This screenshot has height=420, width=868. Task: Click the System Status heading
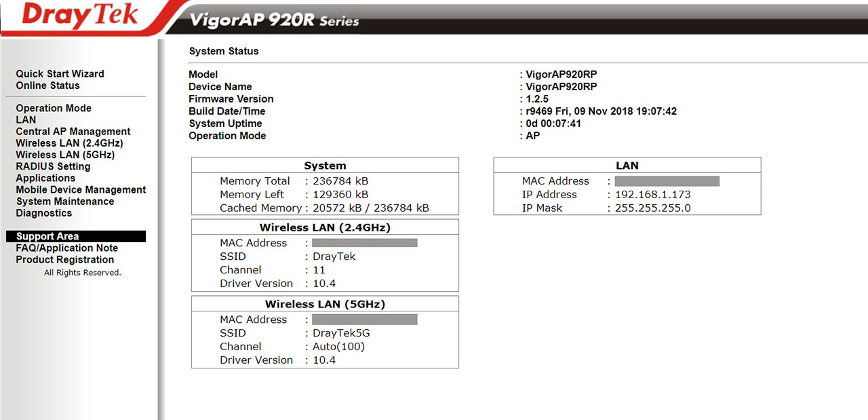[x=224, y=52]
